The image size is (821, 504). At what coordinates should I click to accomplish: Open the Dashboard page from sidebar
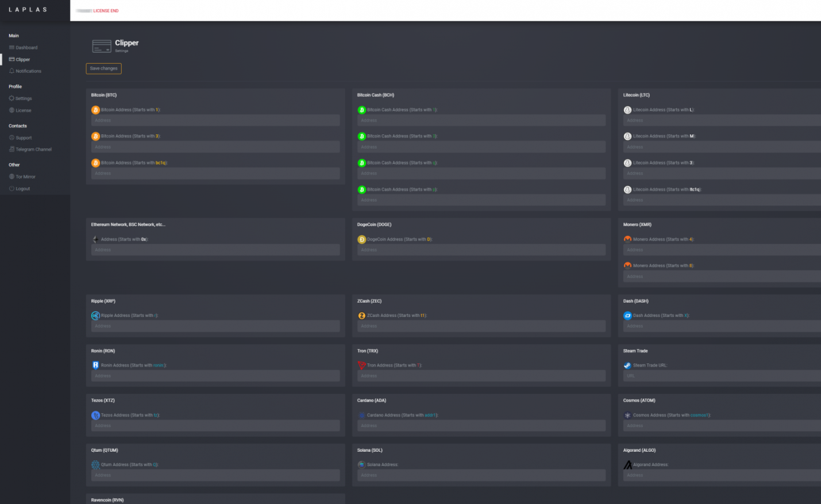24,48
